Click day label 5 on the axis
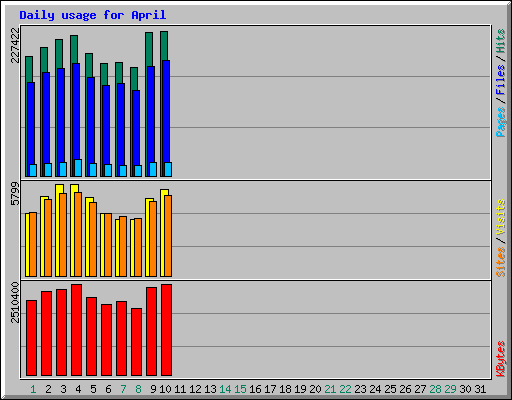The height and width of the screenshot is (400, 512). pos(93,389)
